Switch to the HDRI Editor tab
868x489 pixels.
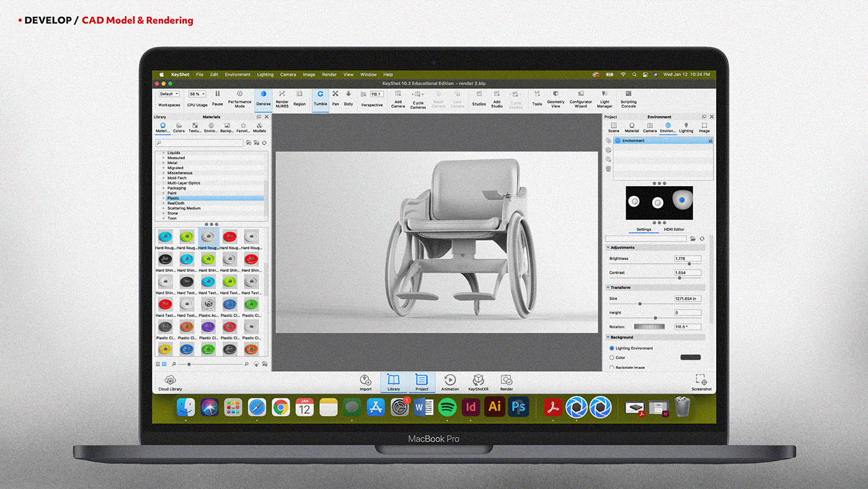(x=675, y=229)
